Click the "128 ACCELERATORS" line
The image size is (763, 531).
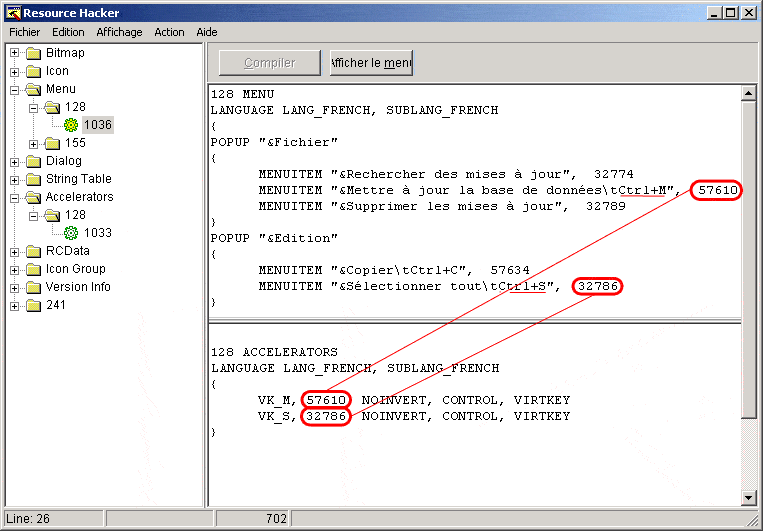(x=274, y=352)
